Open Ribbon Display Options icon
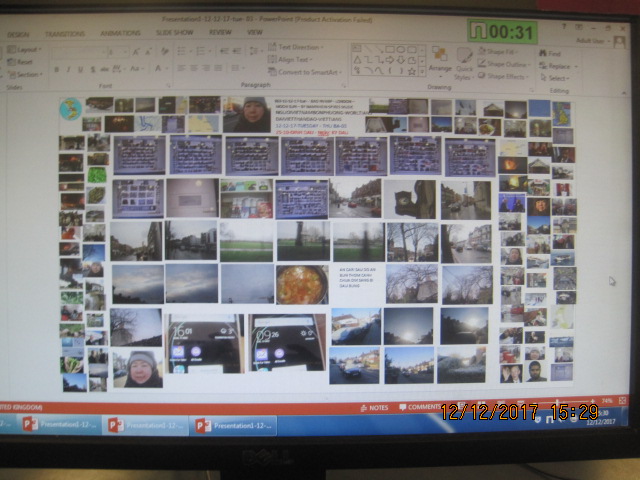Image resolution: width=640 pixels, height=480 pixels. (579, 27)
